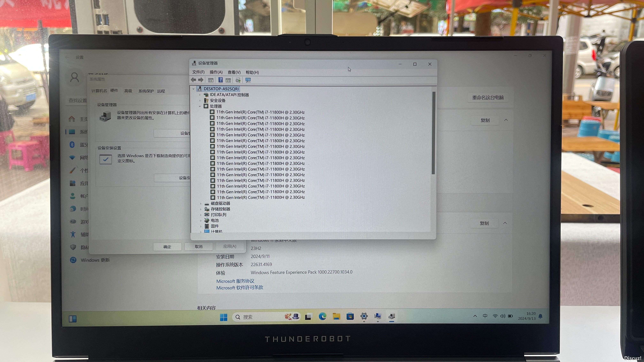
Task: Collapse the upper section chevron beside 复制
Action: pos(506,120)
